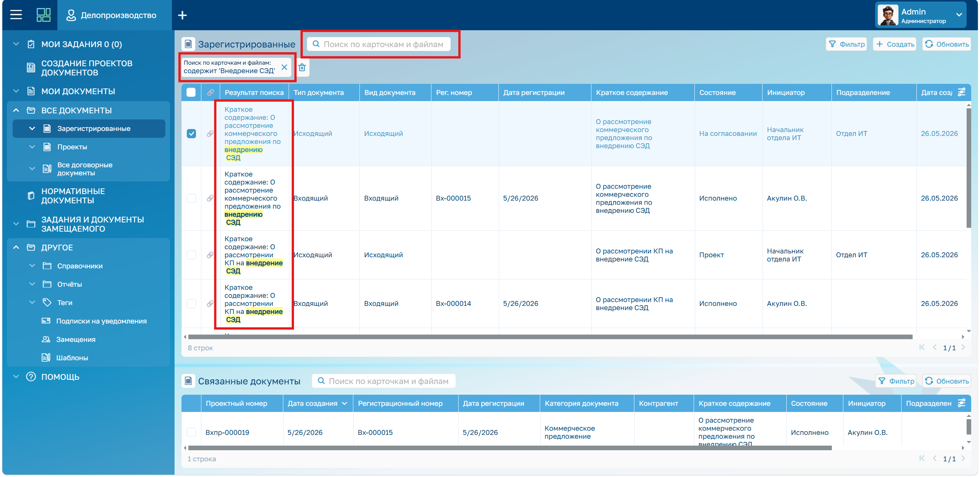
Task: Go to first page in Зарегистрированные pager
Action: pyautogui.click(x=922, y=348)
